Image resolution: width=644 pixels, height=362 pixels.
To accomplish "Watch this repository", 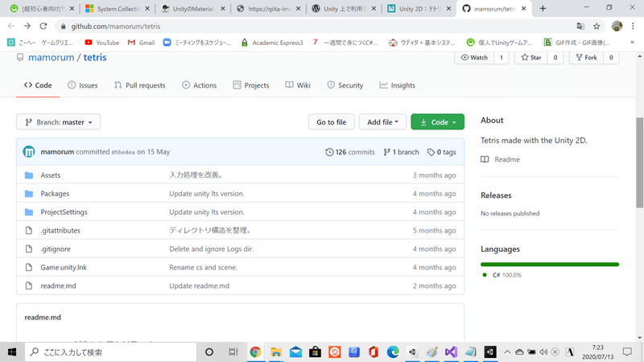I will (x=474, y=57).
